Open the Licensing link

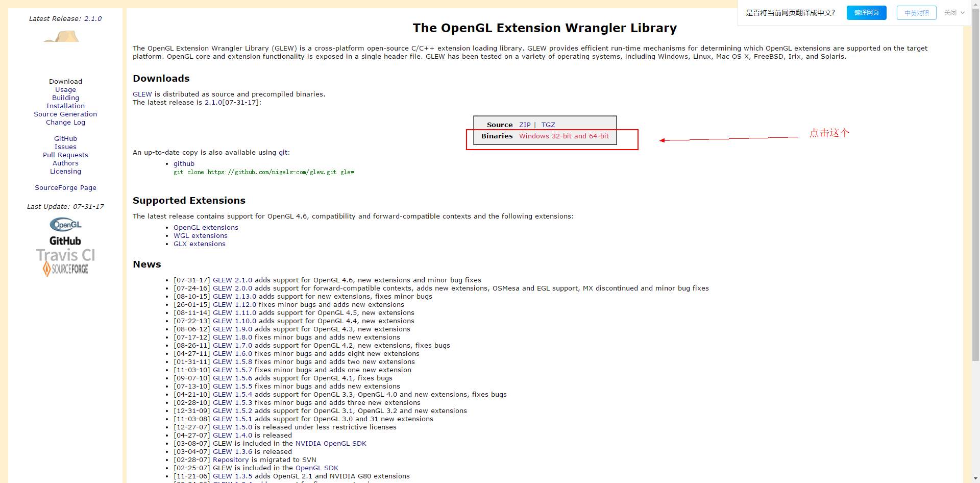point(65,172)
